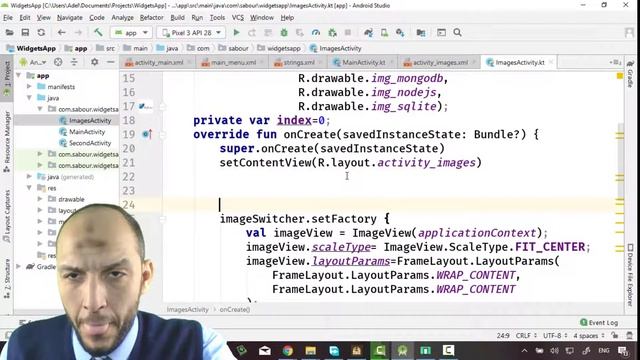Image resolution: width=640 pixels, height=360 pixels.
Task: Open the SDK Manager icon
Action: 400,32
